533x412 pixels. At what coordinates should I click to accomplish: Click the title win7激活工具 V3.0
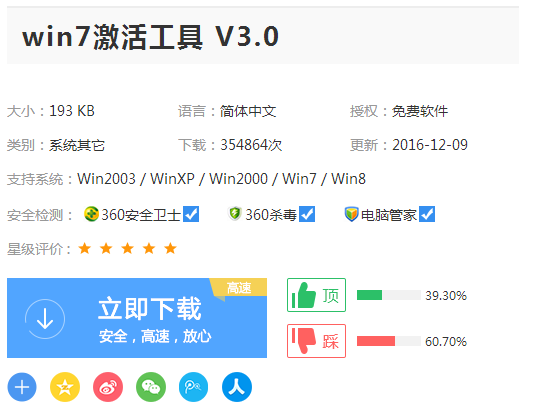tap(151, 37)
